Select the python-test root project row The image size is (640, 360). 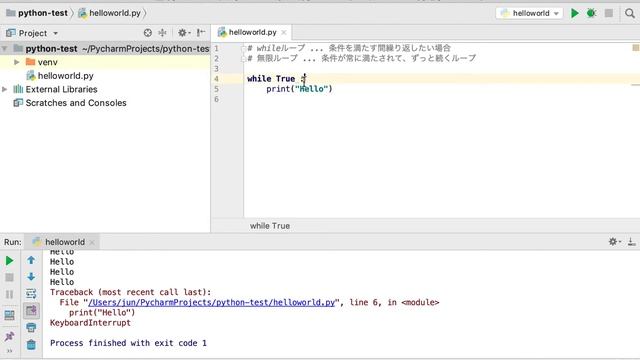105,49
